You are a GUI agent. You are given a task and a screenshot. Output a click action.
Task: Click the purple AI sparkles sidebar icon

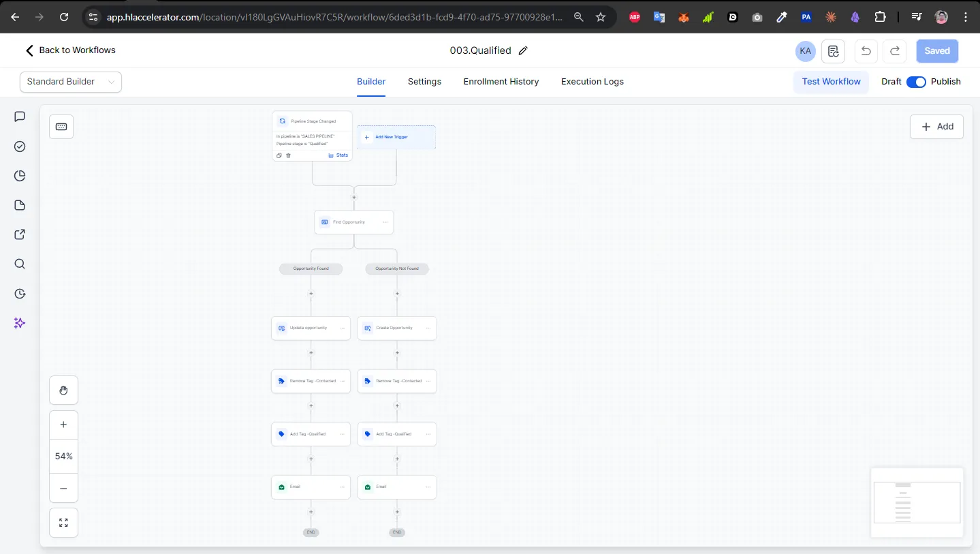point(19,323)
